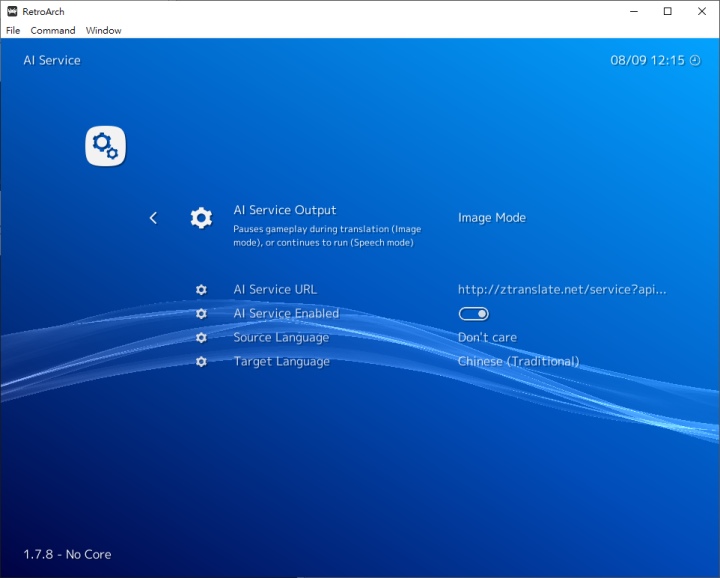Edit the ztranslate.net service URL field
The image size is (720, 578).
pyautogui.click(x=561, y=290)
